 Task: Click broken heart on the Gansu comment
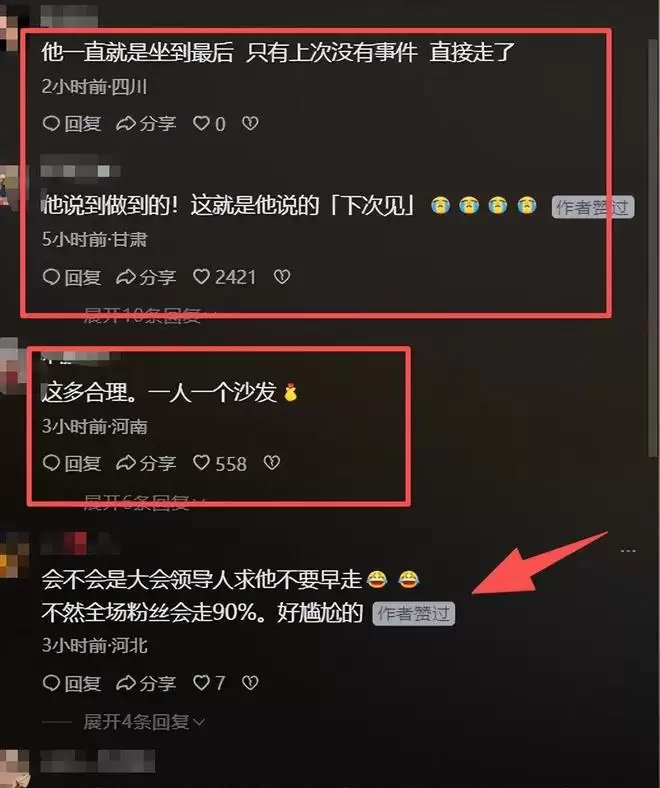point(282,276)
